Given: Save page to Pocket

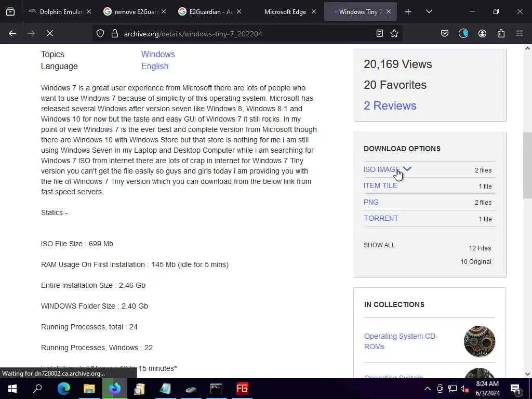Looking at the screenshot, I should point(445,33).
